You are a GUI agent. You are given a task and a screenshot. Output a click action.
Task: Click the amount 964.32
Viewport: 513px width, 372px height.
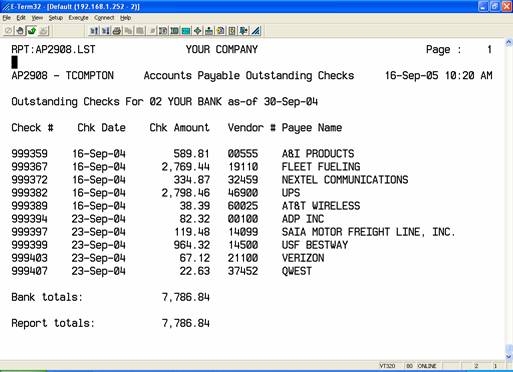tap(191, 245)
